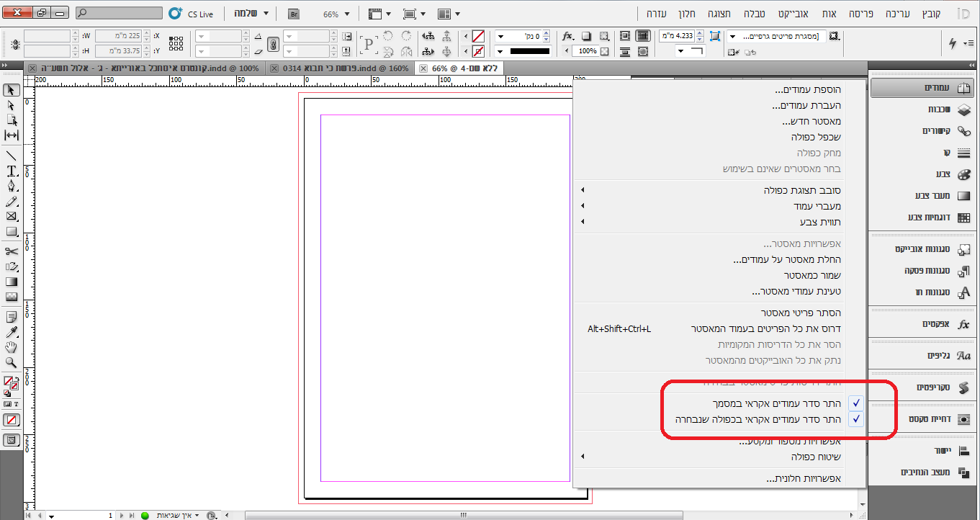
Task: Click the black stroke weight swatch
Action: (x=530, y=51)
